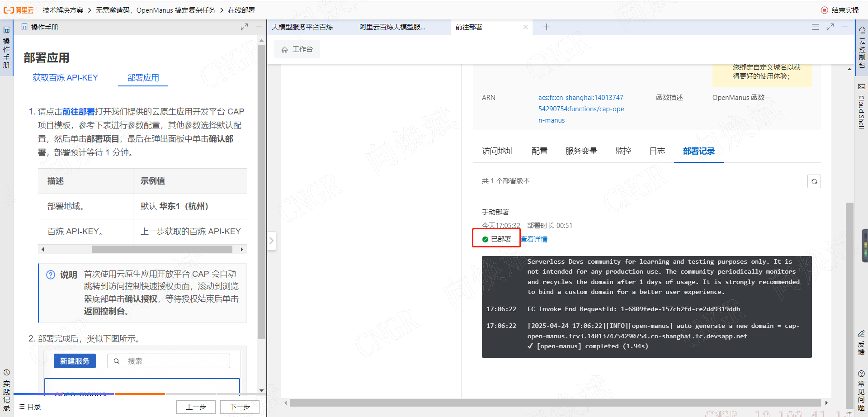This screenshot has width=868, height=417.
Task: Open the 部署记录 tab
Action: click(698, 151)
